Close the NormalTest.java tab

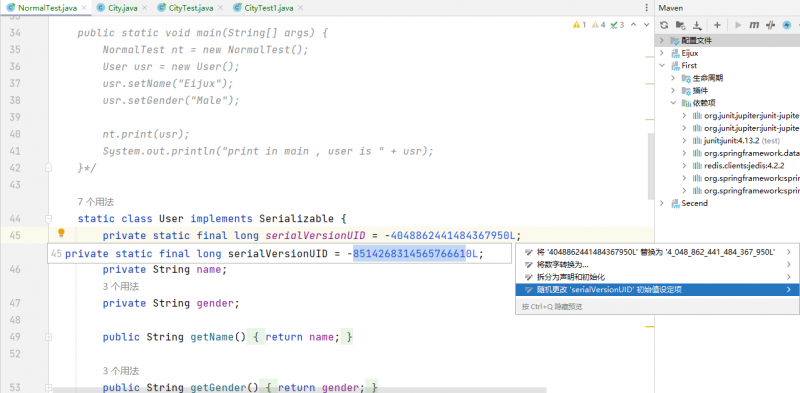[84, 8]
